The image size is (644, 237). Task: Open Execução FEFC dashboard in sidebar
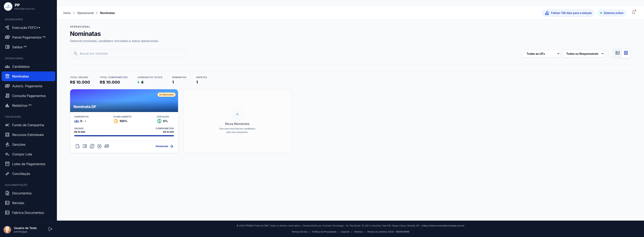28,28
